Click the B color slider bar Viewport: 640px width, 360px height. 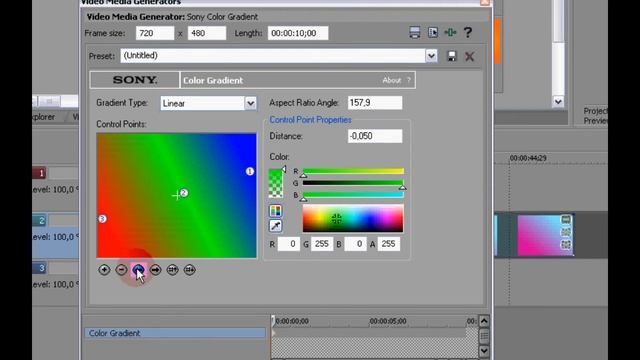353,195
